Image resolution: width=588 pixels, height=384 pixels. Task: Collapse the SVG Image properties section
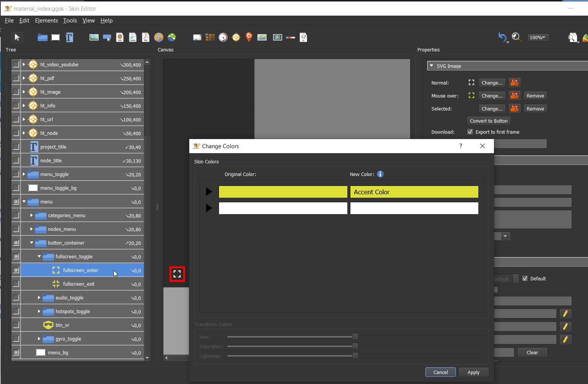point(431,66)
